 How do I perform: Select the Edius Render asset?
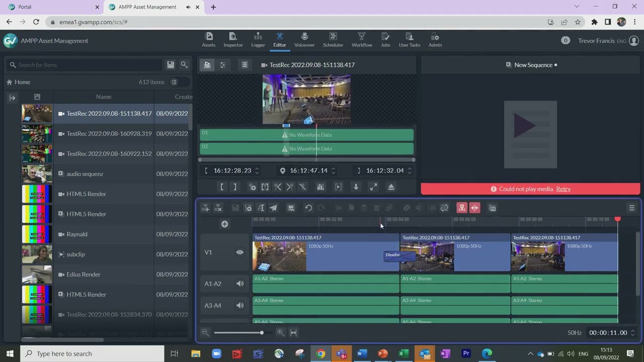pos(84,274)
